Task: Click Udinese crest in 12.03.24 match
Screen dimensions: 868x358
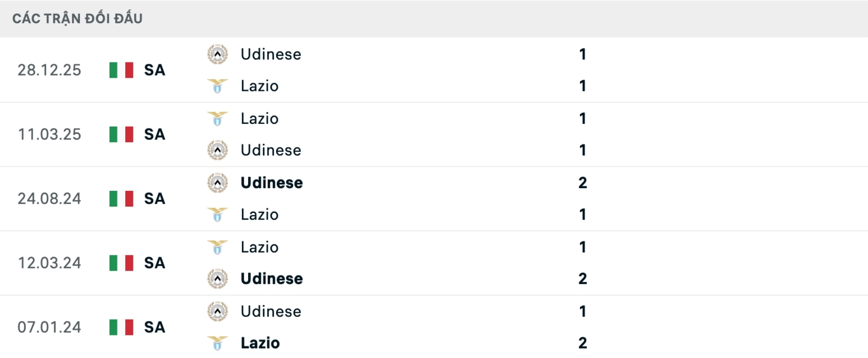Action: [217, 278]
